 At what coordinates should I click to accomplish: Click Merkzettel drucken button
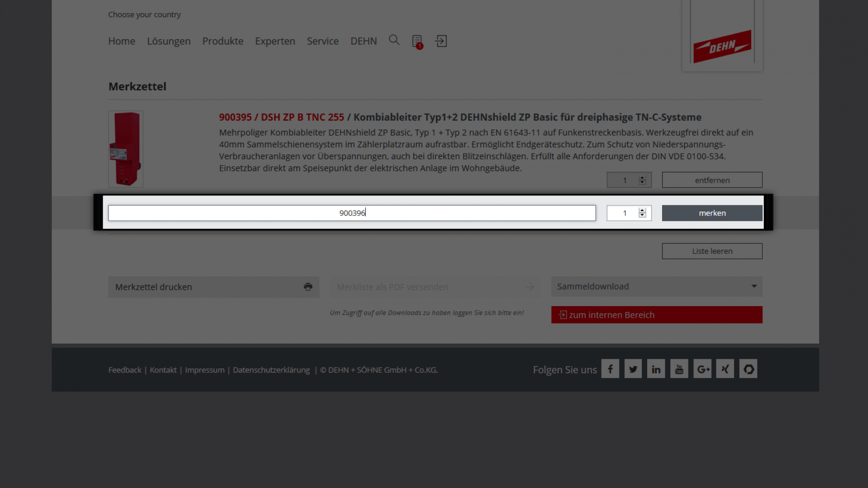(214, 287)
